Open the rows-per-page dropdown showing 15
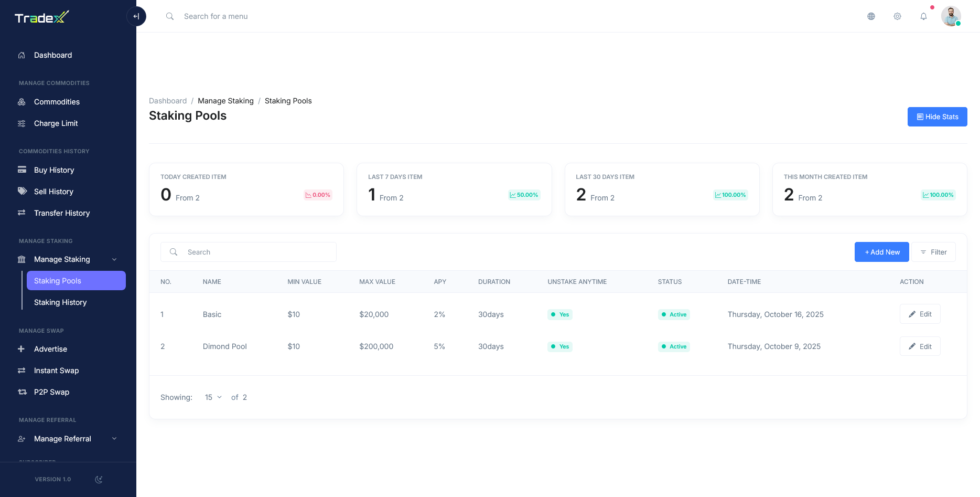 click(213, 397)
